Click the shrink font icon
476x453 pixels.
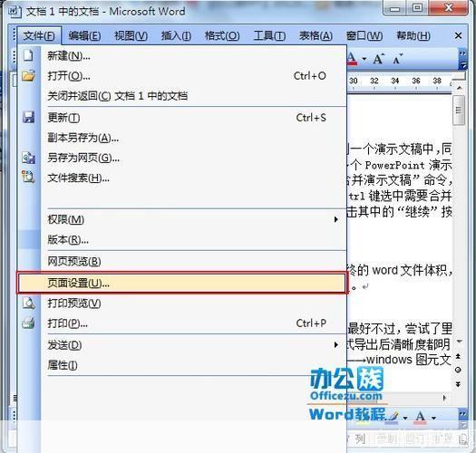coord(397,59)
